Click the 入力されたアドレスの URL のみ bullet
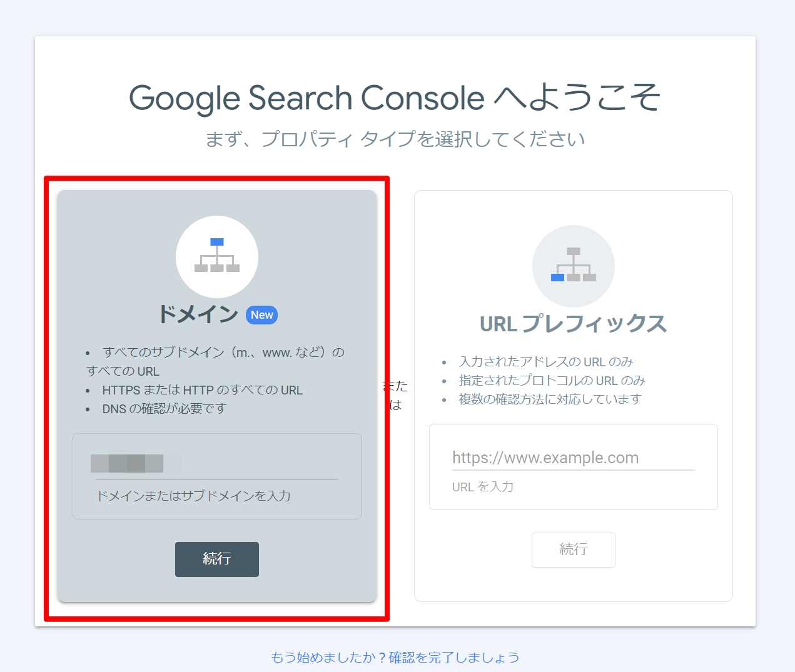 click(545, 361)
